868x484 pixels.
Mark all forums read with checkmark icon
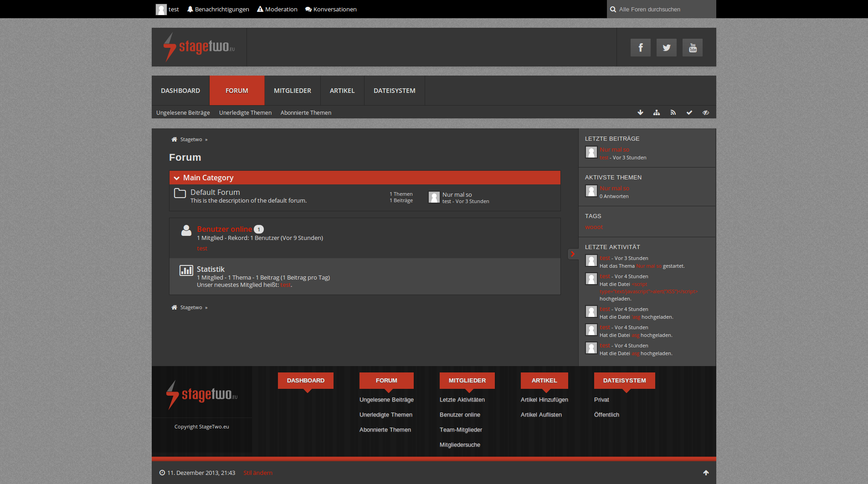click(x=689, y=112)
